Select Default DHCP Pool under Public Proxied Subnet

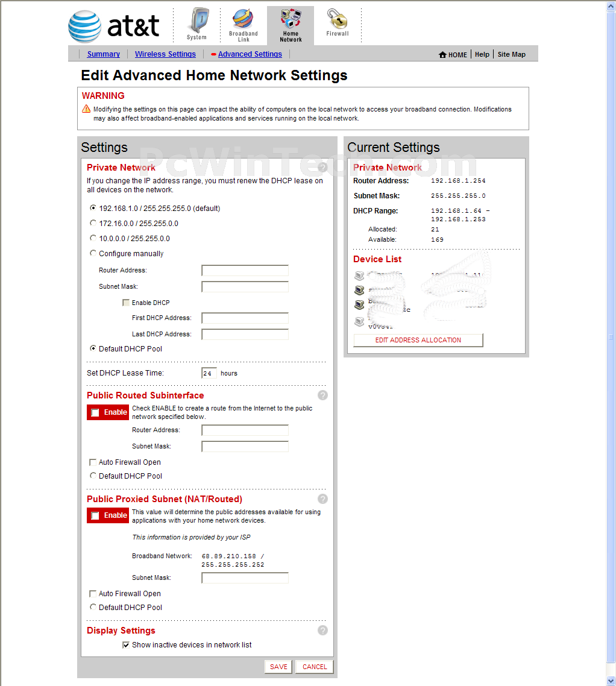(x=93, y=607)
